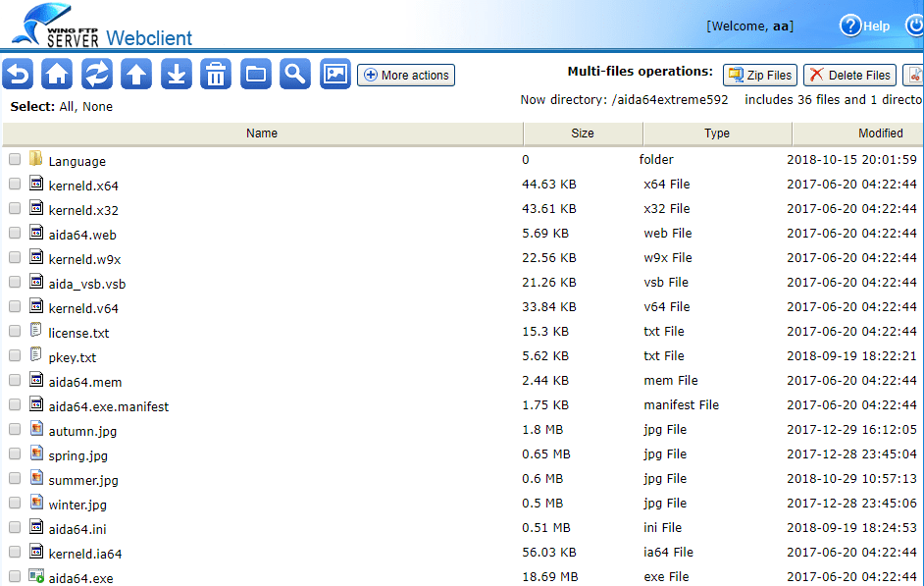This screenshot has height=586, width=924.
Task: Click the Delete Files button
Action: pos(849,75)
